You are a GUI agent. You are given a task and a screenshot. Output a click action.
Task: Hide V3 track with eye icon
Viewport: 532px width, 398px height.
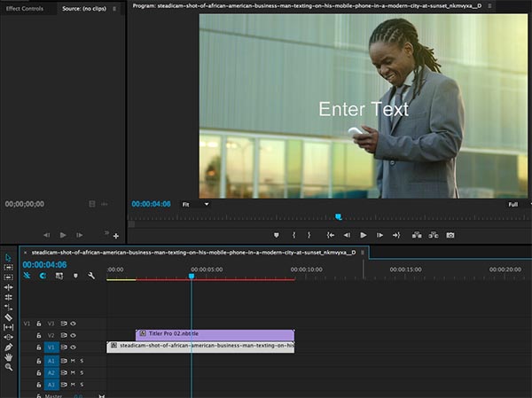(74, 324)
